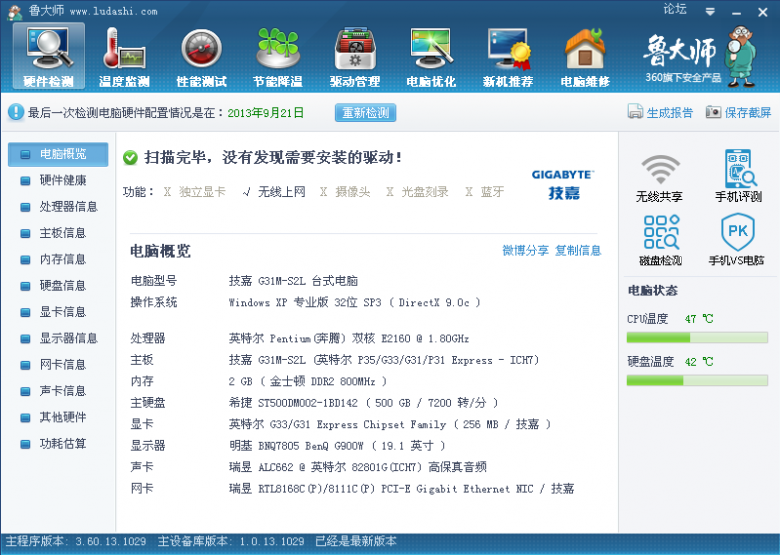This screenshot has height=555, width=780.
Task: Open 手机VS电脑 PK comparison tool
Action: tap(737, 240)
